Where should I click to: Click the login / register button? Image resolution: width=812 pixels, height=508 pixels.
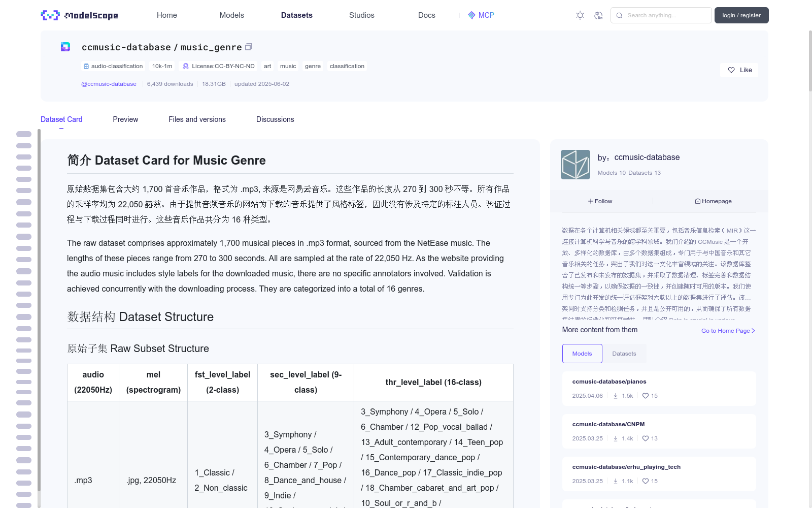(x=741, y=15)
